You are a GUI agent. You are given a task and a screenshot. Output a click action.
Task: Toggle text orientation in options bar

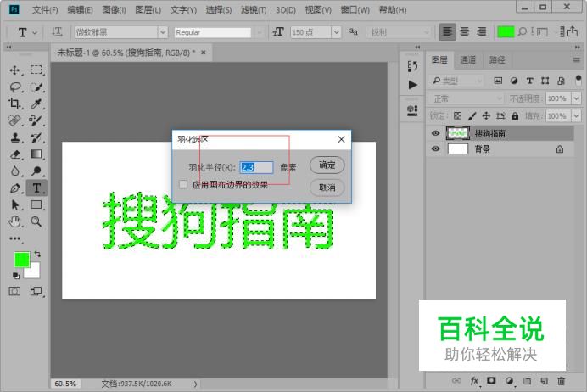pos(57,32)
